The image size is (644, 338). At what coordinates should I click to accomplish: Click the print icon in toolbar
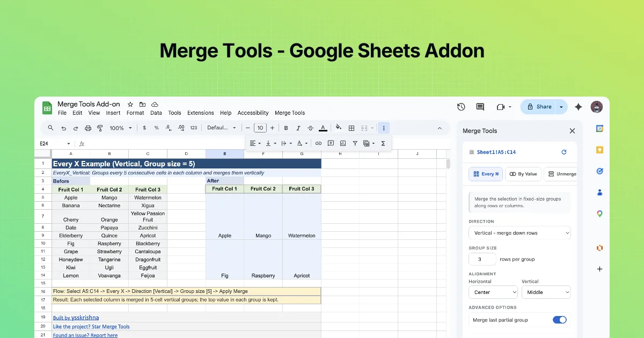pos(87,128)
